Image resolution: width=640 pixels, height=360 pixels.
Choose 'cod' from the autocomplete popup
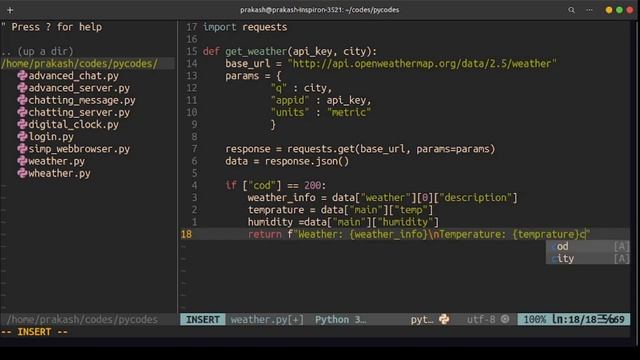(x=588, y=246)
